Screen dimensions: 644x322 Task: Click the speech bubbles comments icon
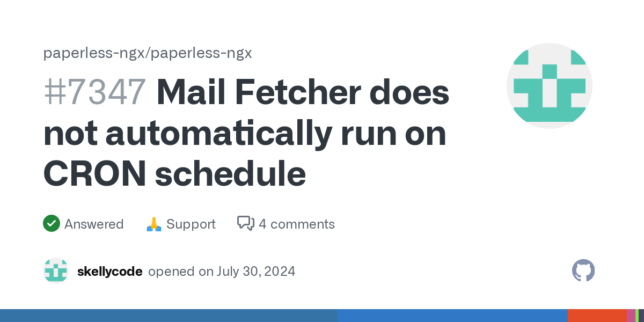pos(246,223)
